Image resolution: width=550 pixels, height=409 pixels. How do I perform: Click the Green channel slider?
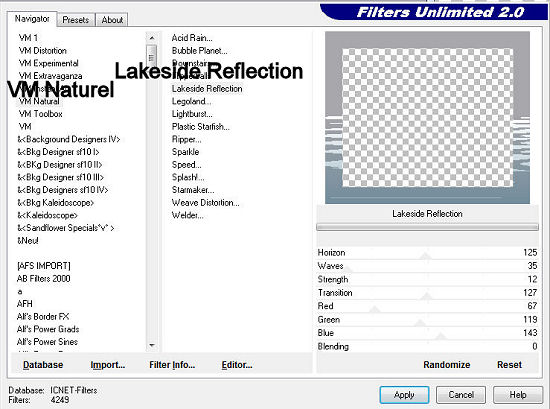click(420, 322)
